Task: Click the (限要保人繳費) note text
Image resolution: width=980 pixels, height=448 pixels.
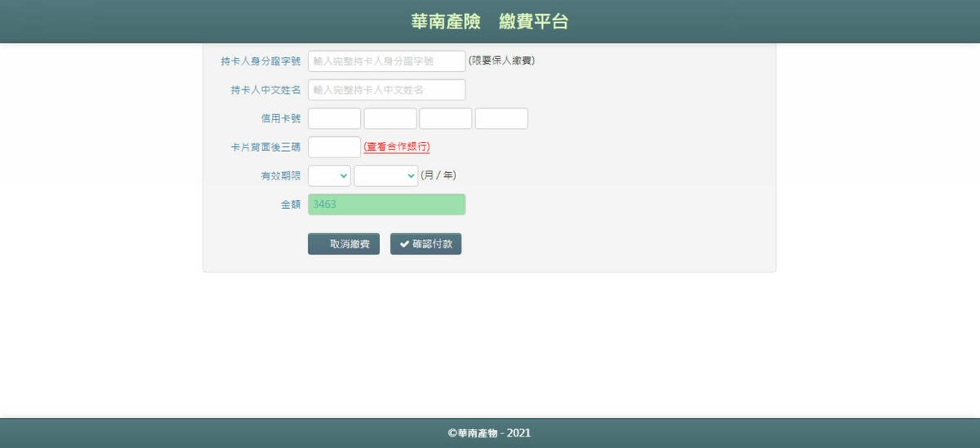Action: (501, 60)
